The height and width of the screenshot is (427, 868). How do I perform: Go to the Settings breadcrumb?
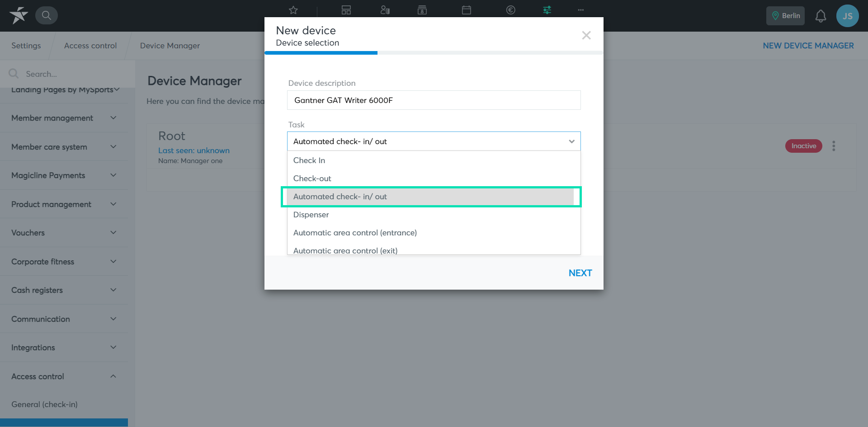pyautogui.click(x=26, y=46)
